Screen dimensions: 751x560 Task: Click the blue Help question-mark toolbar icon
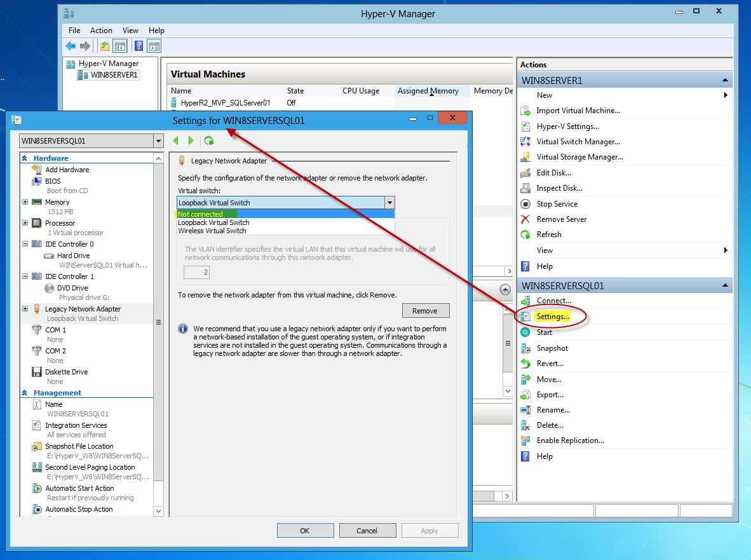coord(139,46)
